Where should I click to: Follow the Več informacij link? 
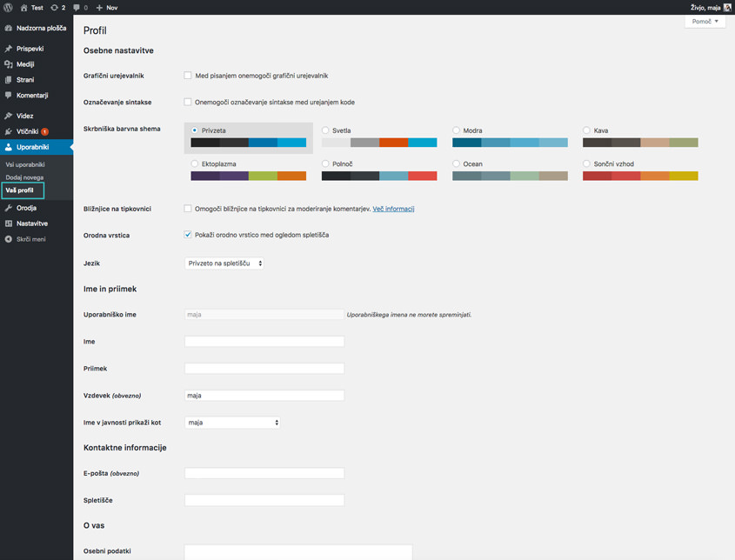393,209
